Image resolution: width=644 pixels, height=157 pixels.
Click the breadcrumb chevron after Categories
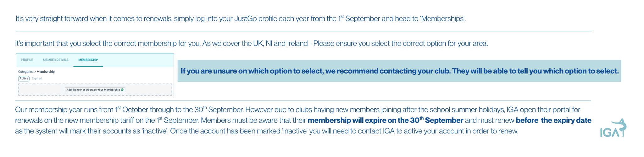pos(35,72)
